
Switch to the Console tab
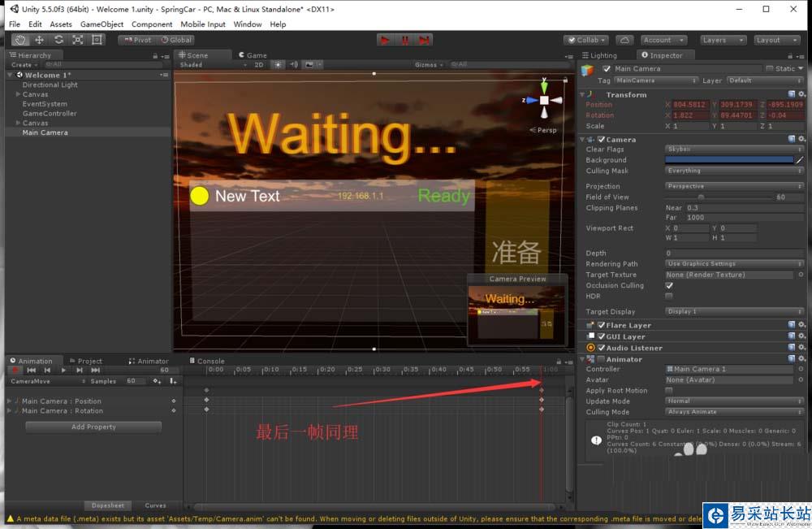tap(206, 361)
